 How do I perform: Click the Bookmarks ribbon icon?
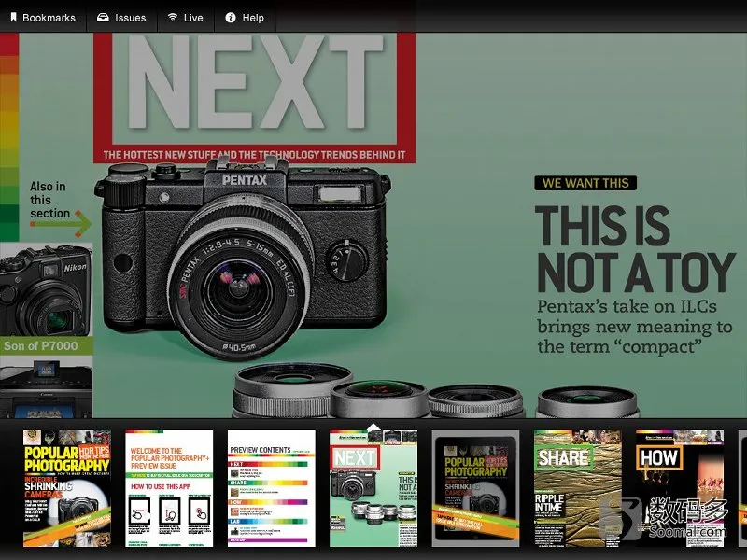pyautogui.click(x=13, y=18)
